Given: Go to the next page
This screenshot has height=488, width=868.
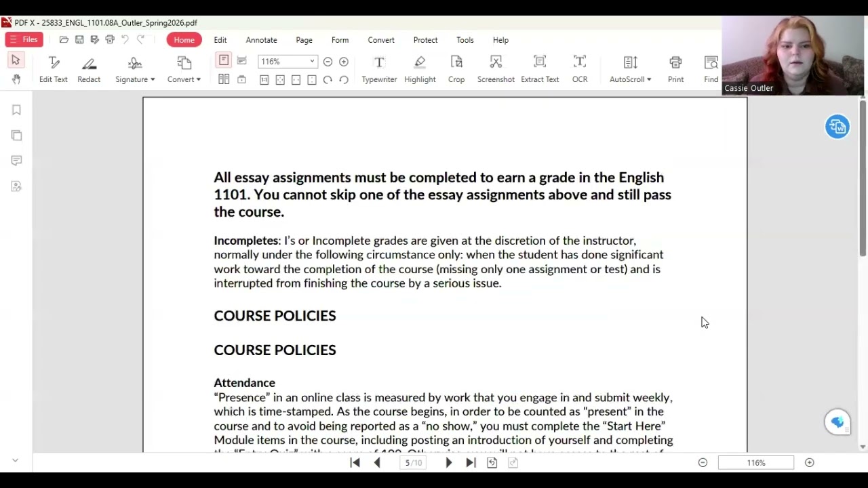Looking at the screenshot, I should click(x=448, y=462).
